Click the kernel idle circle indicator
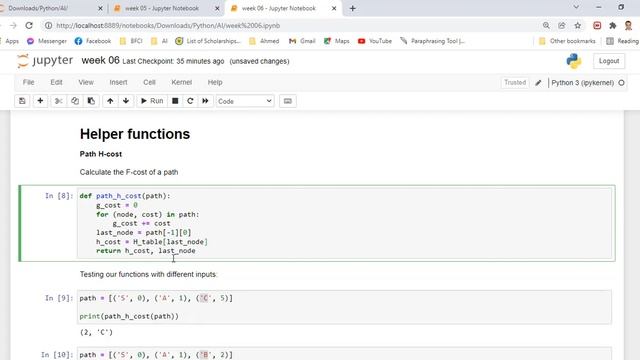Viewport: 640px width, 360px height. tap(621, 83)
